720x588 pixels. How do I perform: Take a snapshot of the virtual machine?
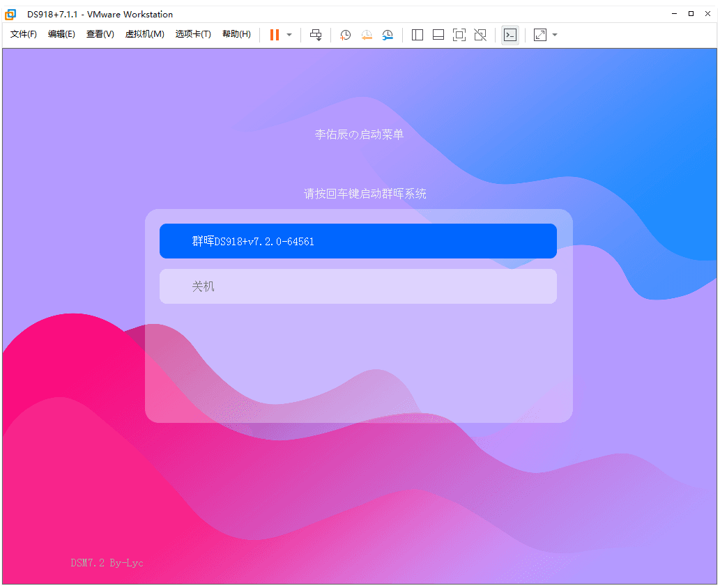(x=345, y=35)
